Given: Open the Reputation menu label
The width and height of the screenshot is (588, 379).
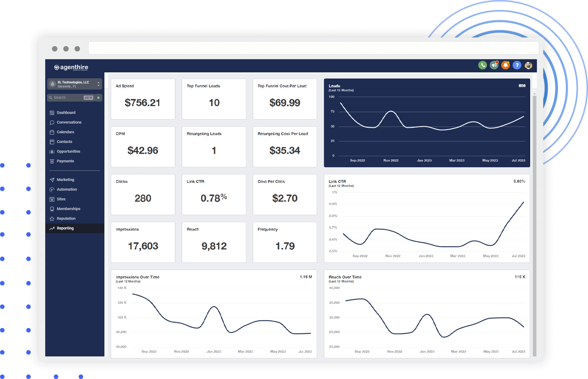Looking at the screenshot, I should coord(66,219).
